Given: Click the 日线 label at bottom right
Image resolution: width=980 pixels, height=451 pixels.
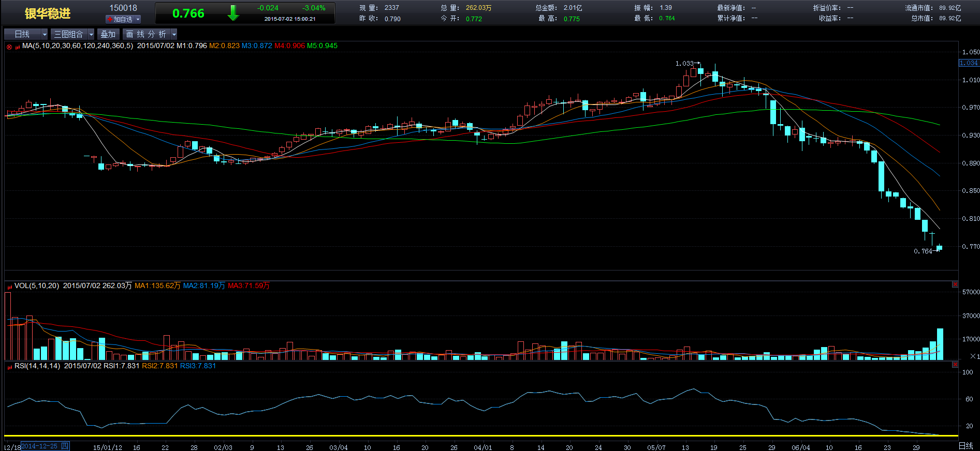Looking at the screenshot, I should point(966,446).
